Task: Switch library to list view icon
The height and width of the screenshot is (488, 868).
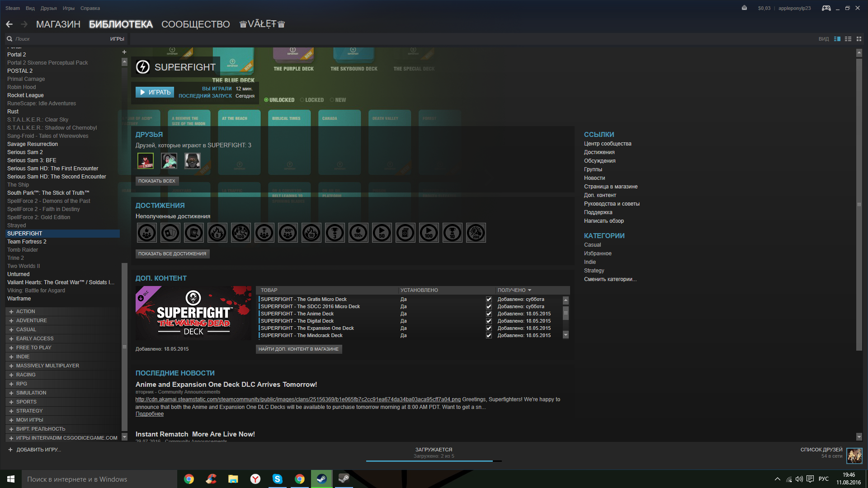Action: pos(848,39)
